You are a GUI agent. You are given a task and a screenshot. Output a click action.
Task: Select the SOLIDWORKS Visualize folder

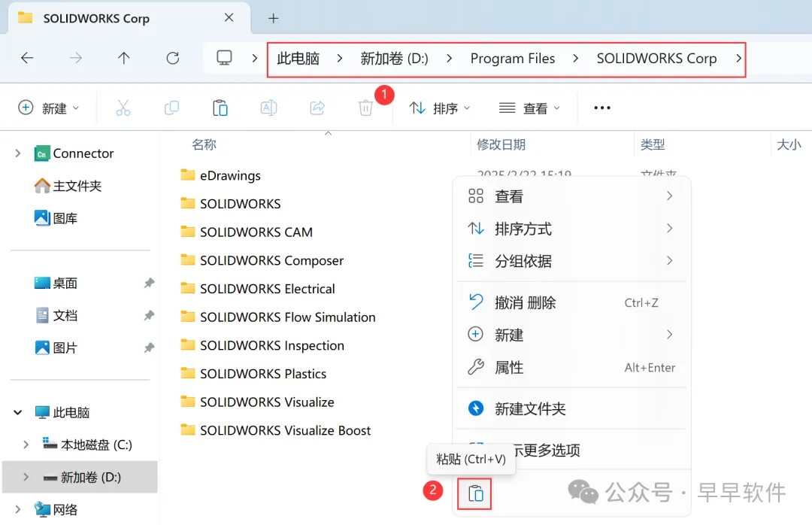point(257,402)
